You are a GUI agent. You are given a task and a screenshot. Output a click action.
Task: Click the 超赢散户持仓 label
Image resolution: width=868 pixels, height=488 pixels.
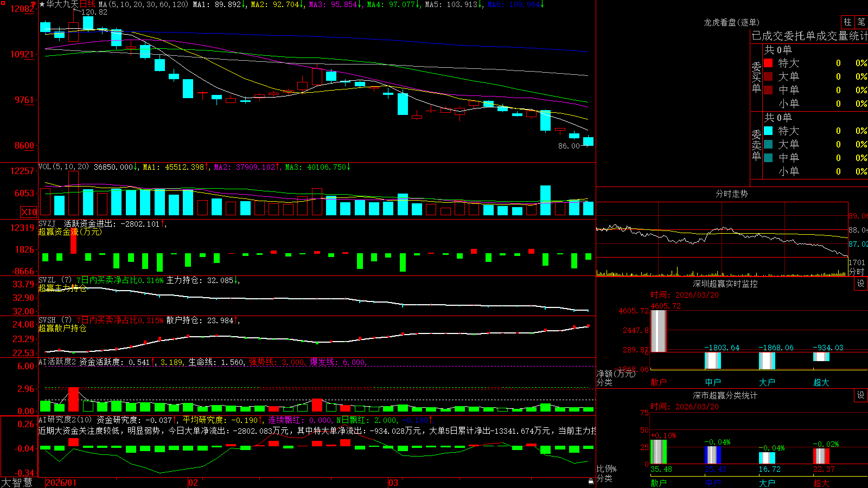pos(62,328)
